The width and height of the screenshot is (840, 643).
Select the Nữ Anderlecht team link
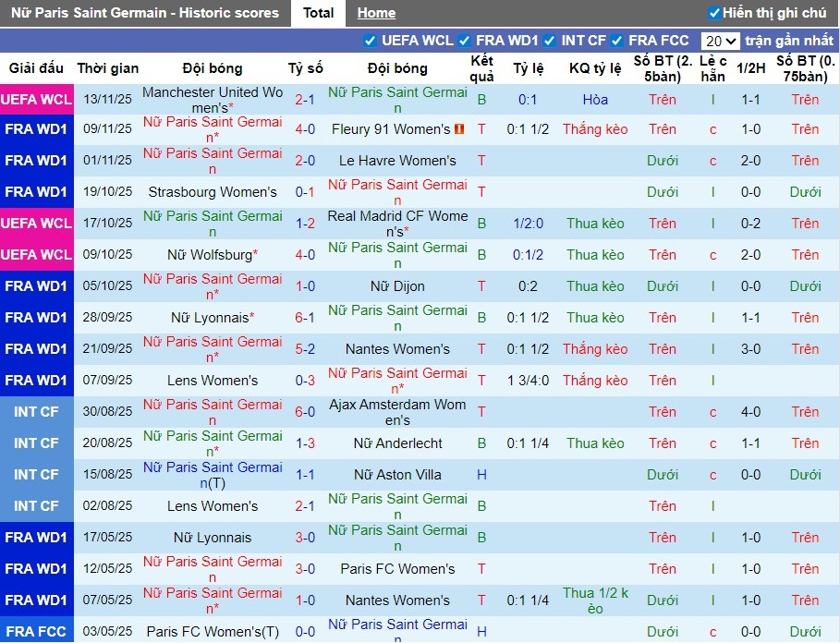pyautogui.click(x=397, y=443)
